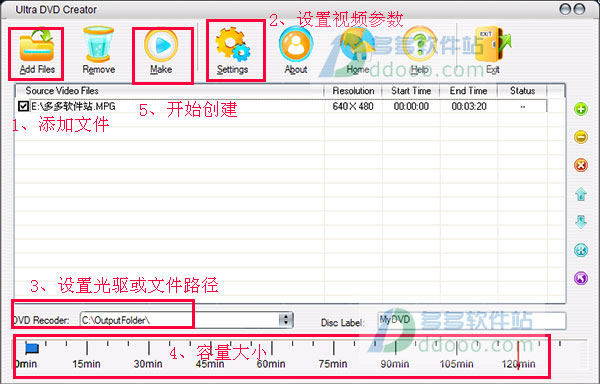Viewport: 600px width, 384px height.
Task: Open the Settings gears icon
Action: 232,44
